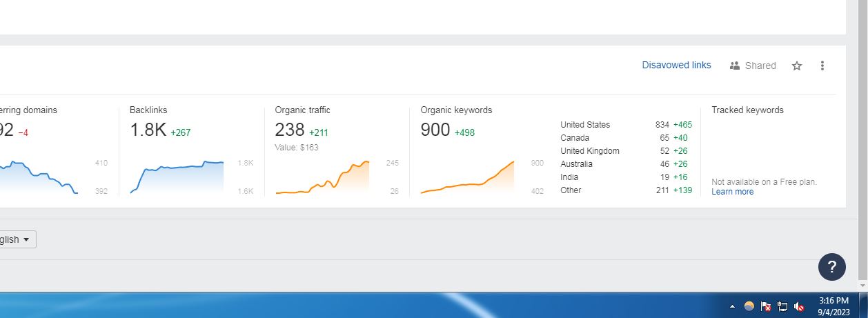
Task: Click the page vertical scrollbar
Action: (862, 145)
